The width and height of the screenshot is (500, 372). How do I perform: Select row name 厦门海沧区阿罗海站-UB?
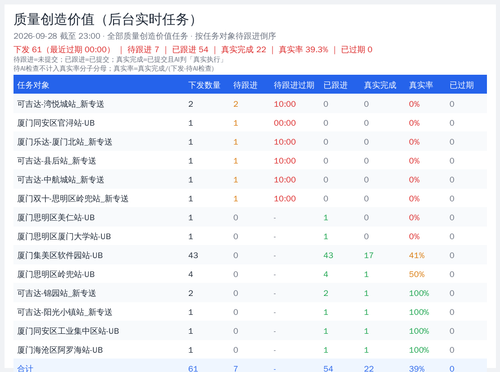tap(60, 350)
